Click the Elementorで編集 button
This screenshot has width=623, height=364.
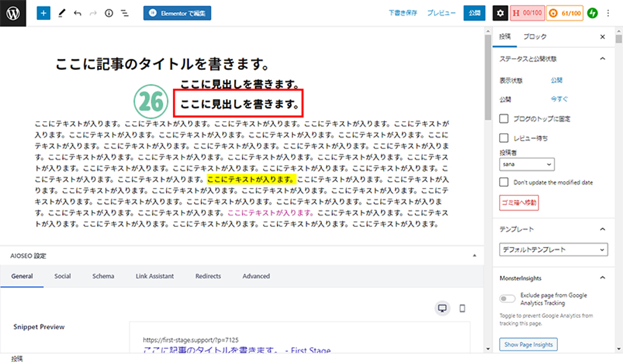tap(177, 13)
